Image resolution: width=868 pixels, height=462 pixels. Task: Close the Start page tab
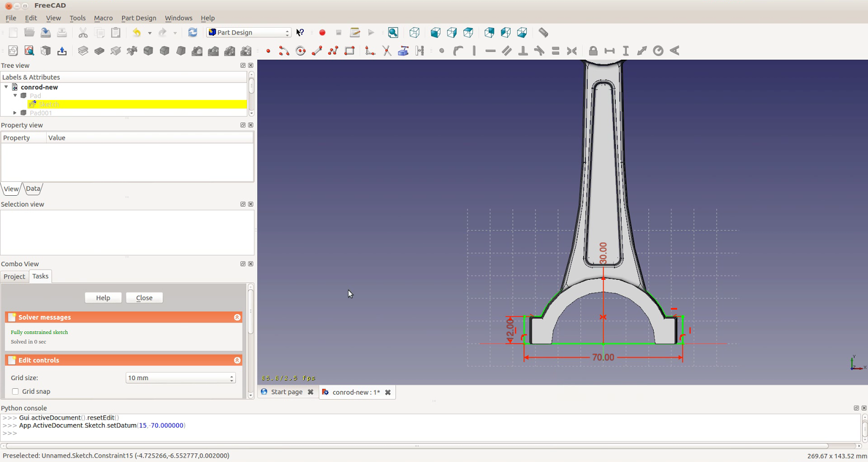click(x=311, y=392)
